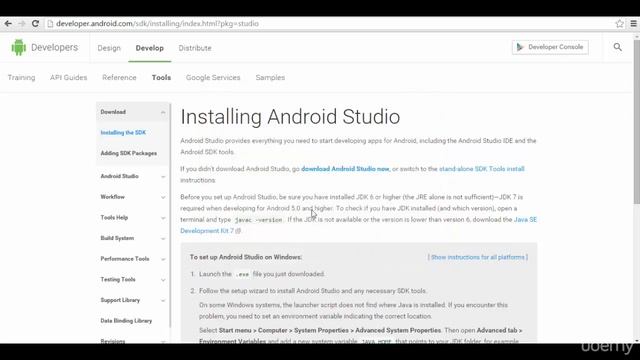
Task: Switch to the Reference sub-tab
Action: [119, 78]
